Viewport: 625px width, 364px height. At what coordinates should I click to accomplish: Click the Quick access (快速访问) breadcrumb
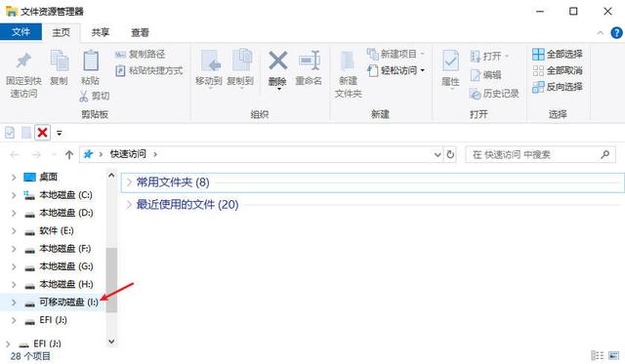(128, 154)
